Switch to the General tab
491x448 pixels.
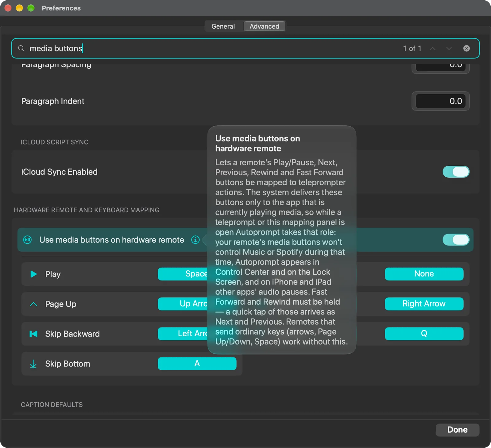pyautogui.click(x=223, y=26)
